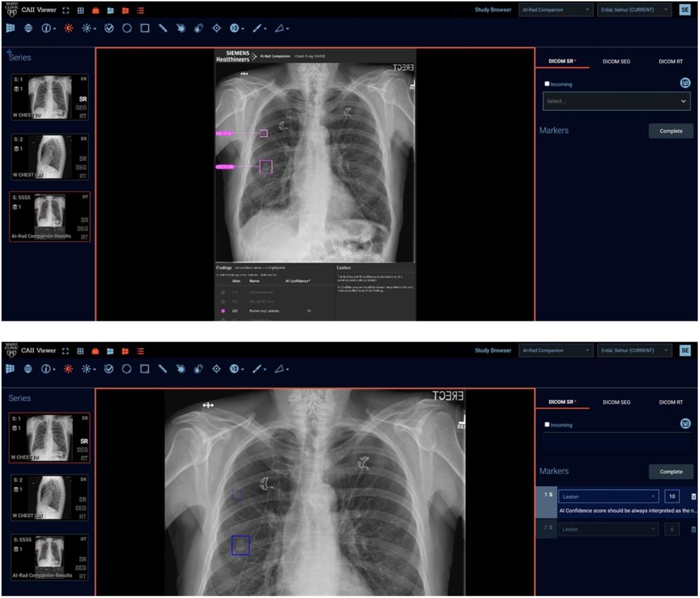Click crosshair target tool in Siemens report viewer
The height and width of the screenshot is (598, 700).
pos(217,28)
